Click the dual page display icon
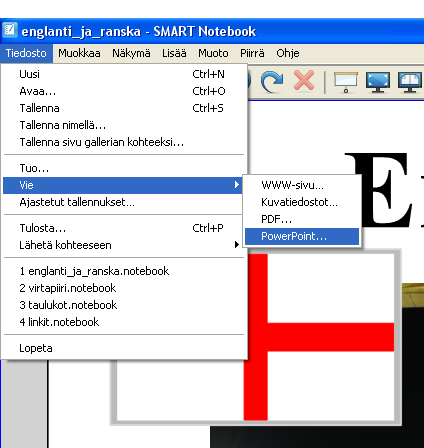The height and width of the screenshot is (448, 424). 410,82
